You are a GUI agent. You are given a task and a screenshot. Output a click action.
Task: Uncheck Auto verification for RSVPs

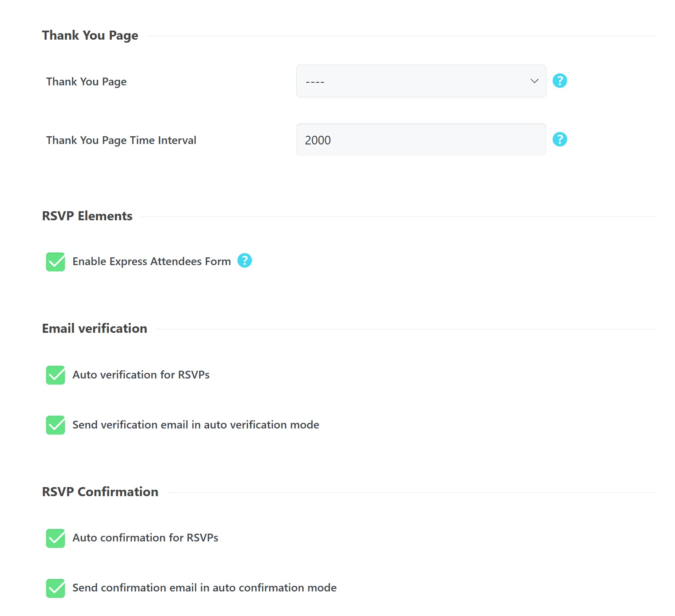[55, 375]
